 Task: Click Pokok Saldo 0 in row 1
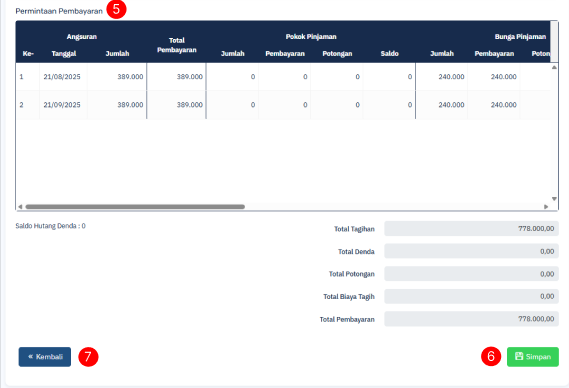click(x=410, y=77)
